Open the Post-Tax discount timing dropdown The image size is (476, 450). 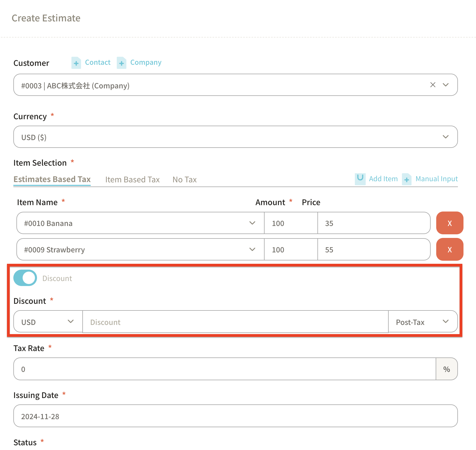pyautogui.click(x=422, y=322)
